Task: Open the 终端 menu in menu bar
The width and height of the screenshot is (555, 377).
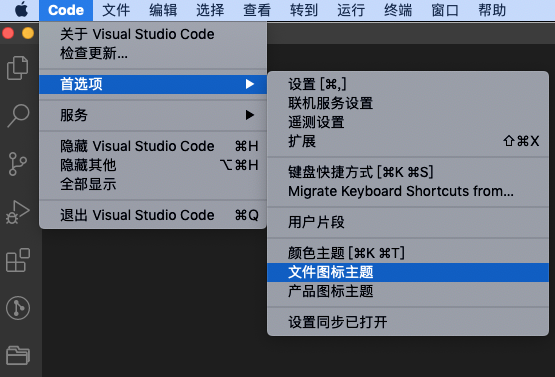Action: [398, 10]
